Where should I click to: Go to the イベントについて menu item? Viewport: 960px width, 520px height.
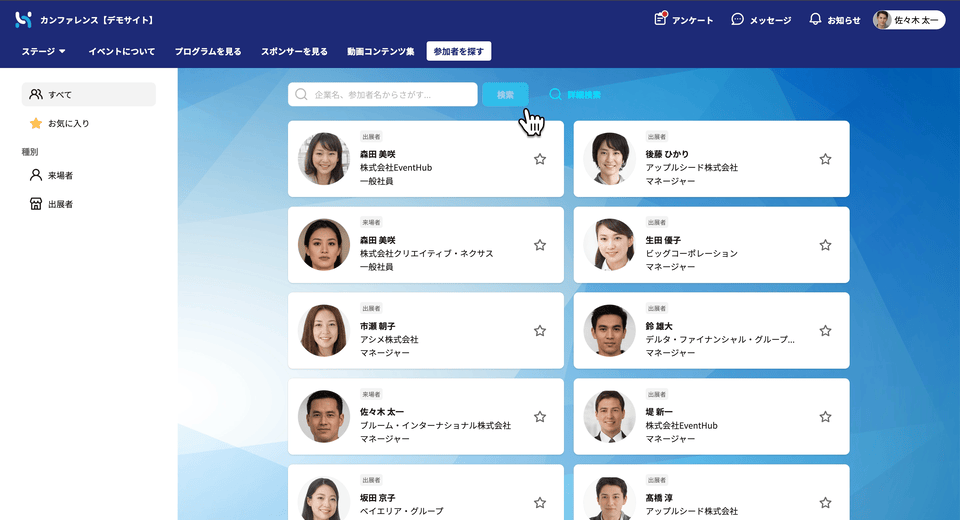pyautogui.click(x=121, y=51)
